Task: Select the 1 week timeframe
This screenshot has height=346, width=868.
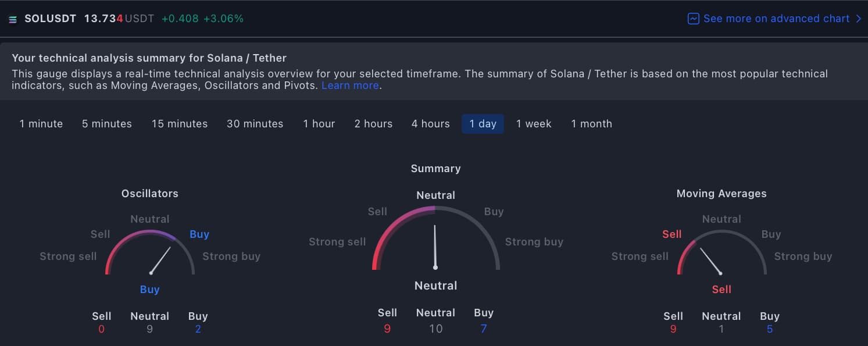Action: pyautogui.click(x=534, y=123)
